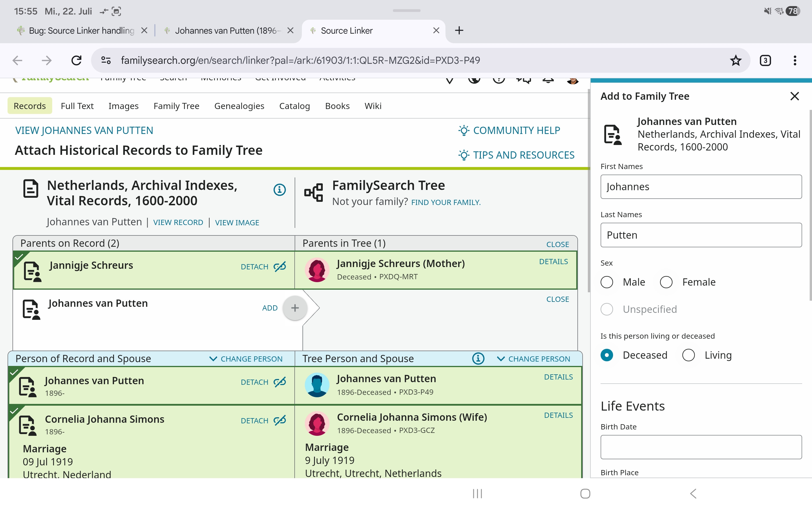Select the Deceased radio button
Image resolution: width=812 pixels, height=508 pixels.
point(606,355)
